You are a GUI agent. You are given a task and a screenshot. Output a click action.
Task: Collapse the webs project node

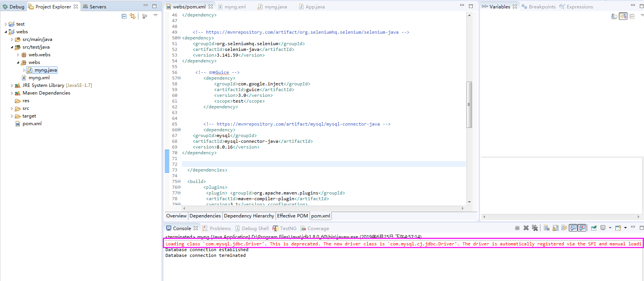click(x=6, y=32)
